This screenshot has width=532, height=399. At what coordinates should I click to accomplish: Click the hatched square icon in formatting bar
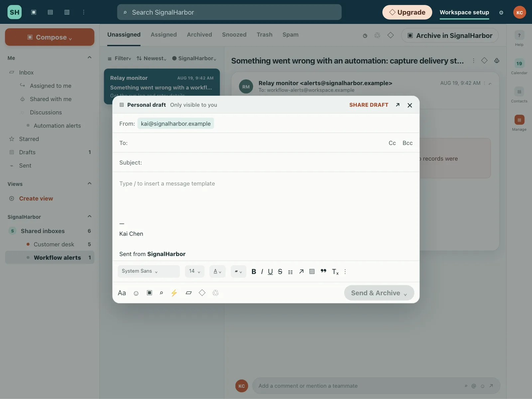point(312,271)
